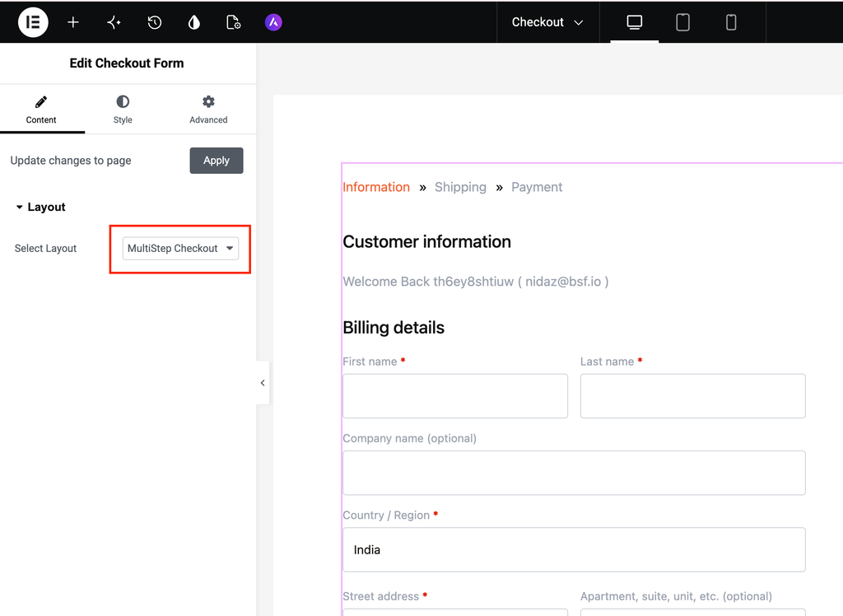
Task: Click the Edit Checkout Form title
Action: (127, 63)
